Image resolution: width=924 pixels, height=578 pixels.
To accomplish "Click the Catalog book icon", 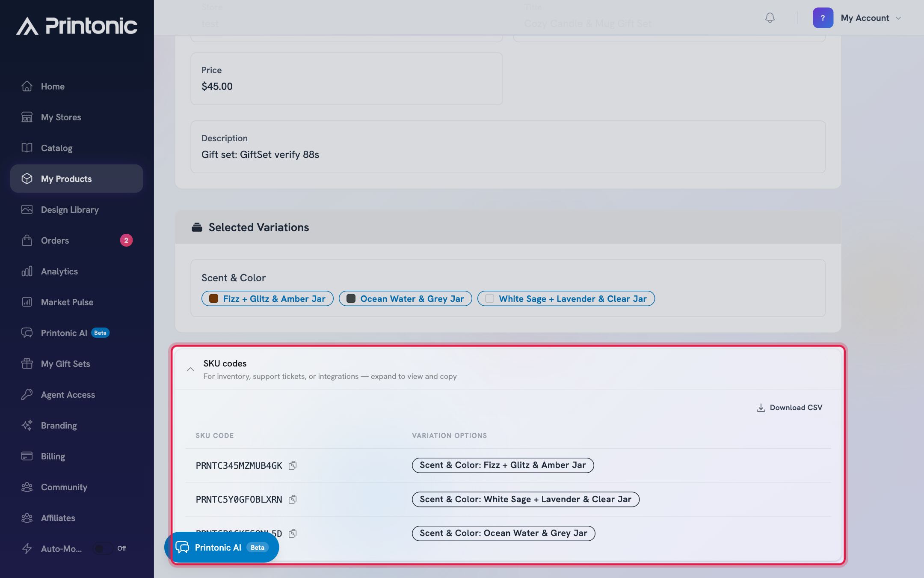I will [x=27, y=148].
